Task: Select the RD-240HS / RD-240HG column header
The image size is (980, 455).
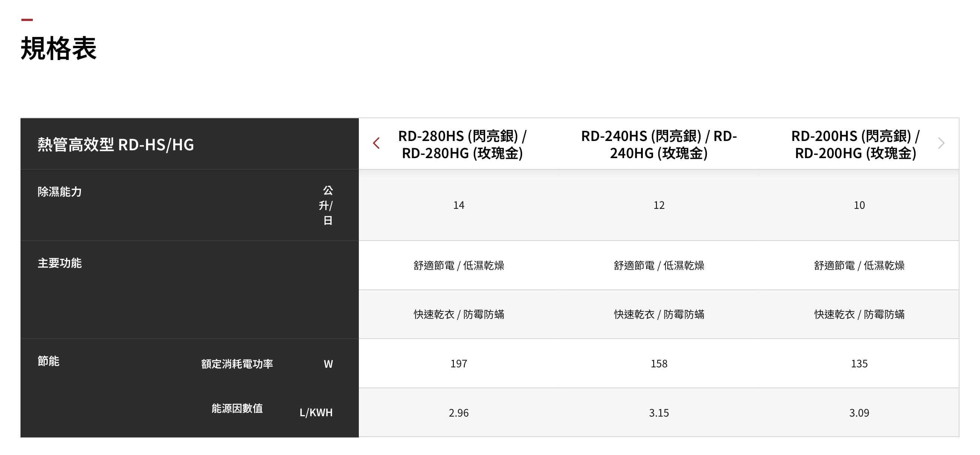Action: pos(658,144)
